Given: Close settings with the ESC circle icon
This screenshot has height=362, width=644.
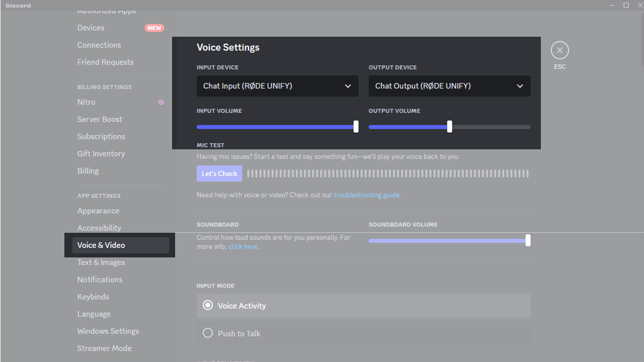Looking at the screenshot, I should [559, 50].
